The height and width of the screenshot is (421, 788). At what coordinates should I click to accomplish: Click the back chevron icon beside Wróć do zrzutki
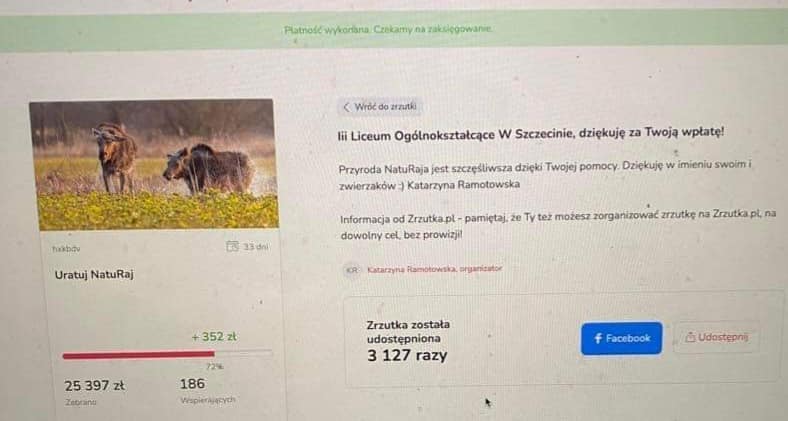click(x=346, y=107)
